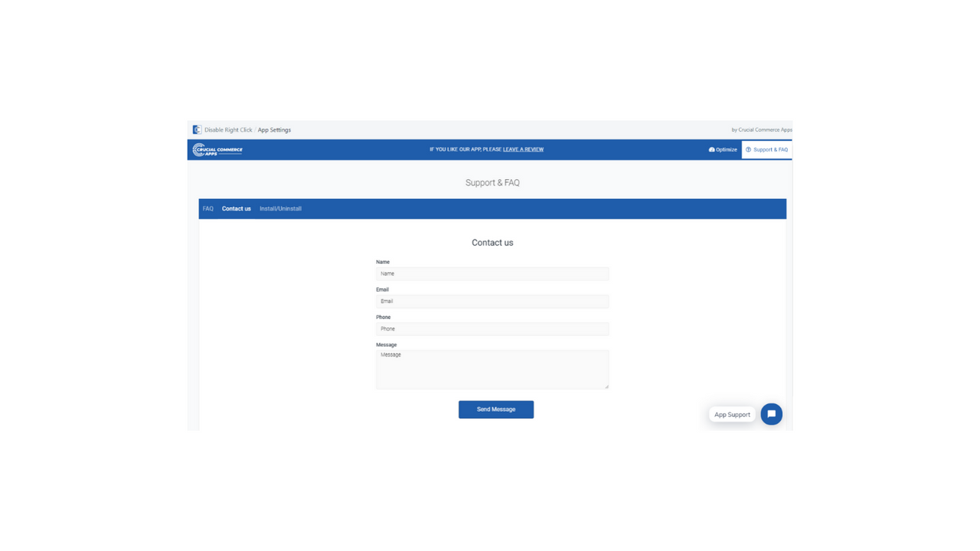Click the Optimize speedometer icon

(710, 149)
